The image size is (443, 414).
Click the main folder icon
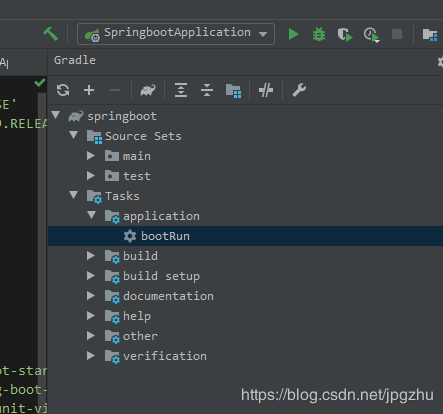tap(112, 156)
